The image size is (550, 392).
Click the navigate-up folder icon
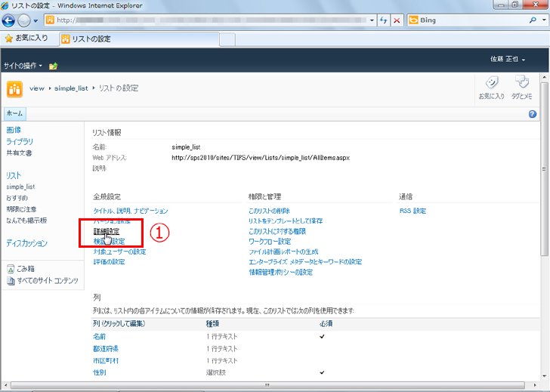pyautogui.click(x=54, y=66)
